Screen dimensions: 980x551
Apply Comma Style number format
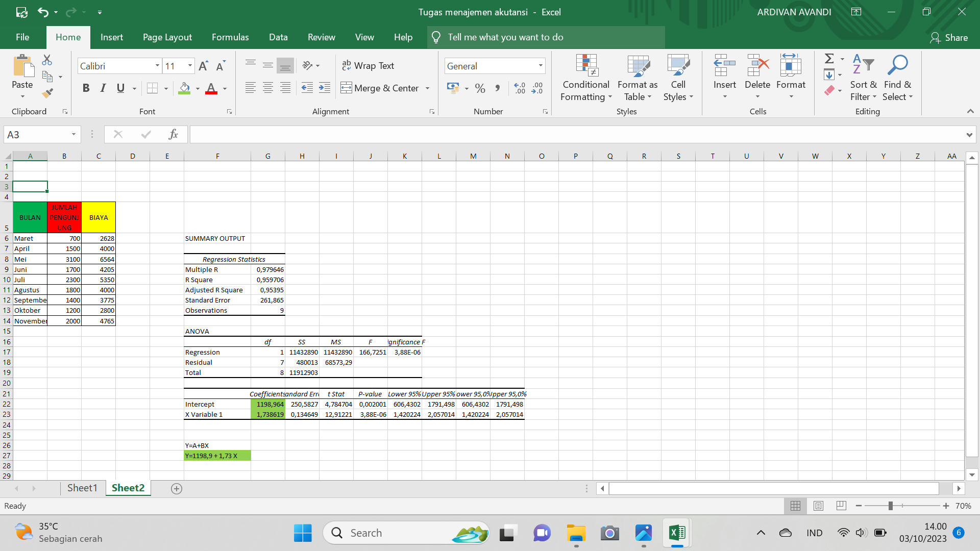498,88
